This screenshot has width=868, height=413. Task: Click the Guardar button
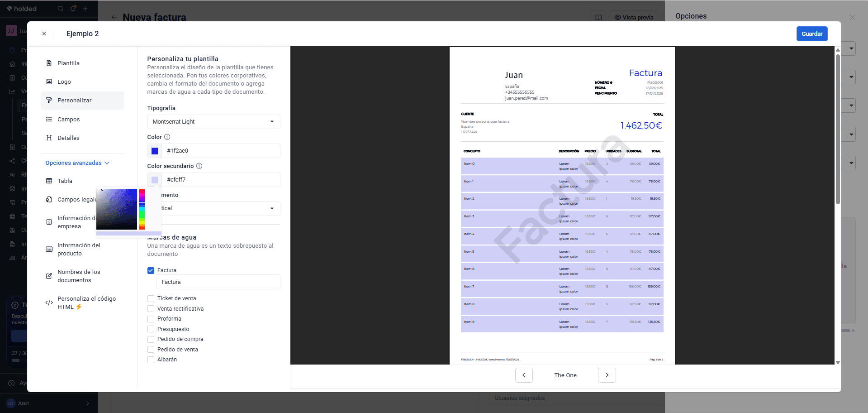pos(812,34)
